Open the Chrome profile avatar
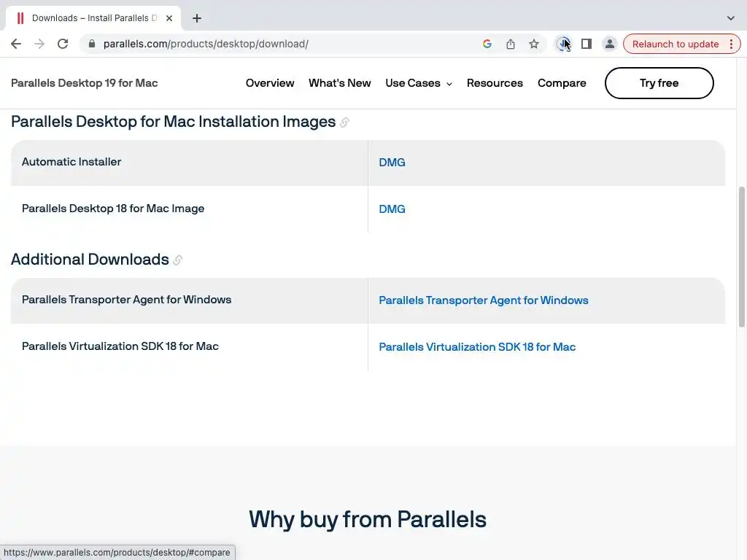 point(609,44)
